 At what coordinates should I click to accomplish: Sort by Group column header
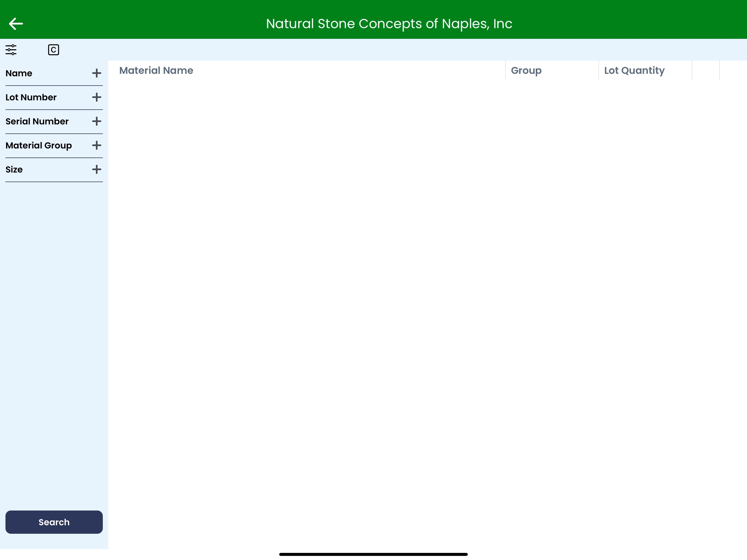tap(526, 71)
